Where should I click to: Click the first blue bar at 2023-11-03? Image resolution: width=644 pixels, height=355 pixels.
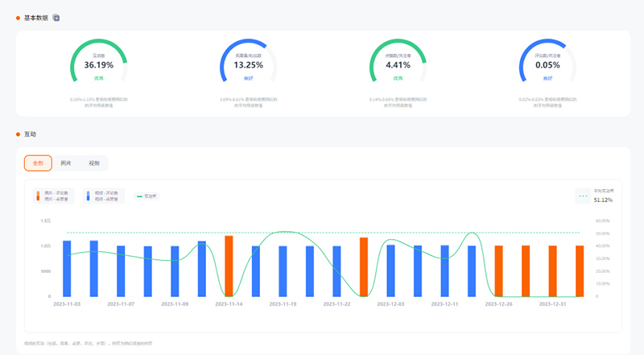(x=67, y=268)
